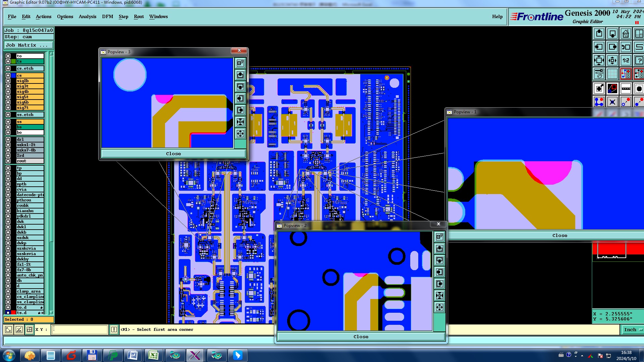Click the pan up icon in Popview - 3
Screen dimensions: 644x362
coord(240,75)
